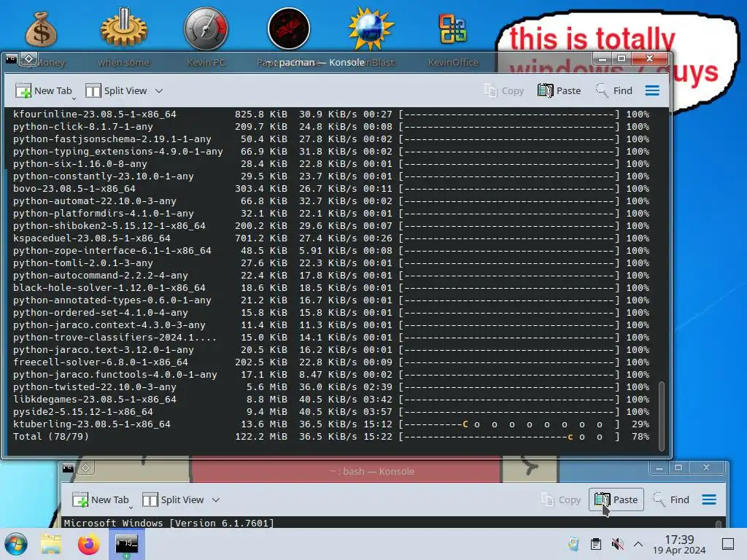Click Paste in pacman Konsole toolbar
747x560 pixels.
tap(560, 90)
